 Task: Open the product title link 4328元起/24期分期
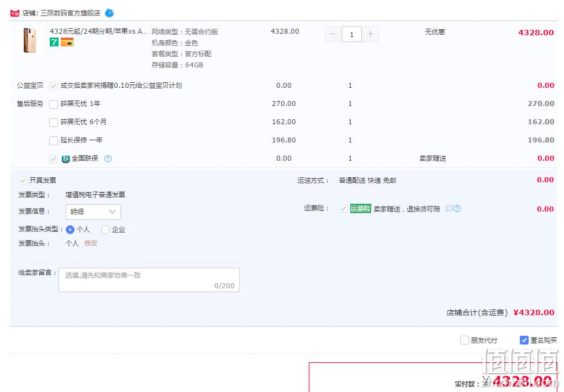point(98,31)
